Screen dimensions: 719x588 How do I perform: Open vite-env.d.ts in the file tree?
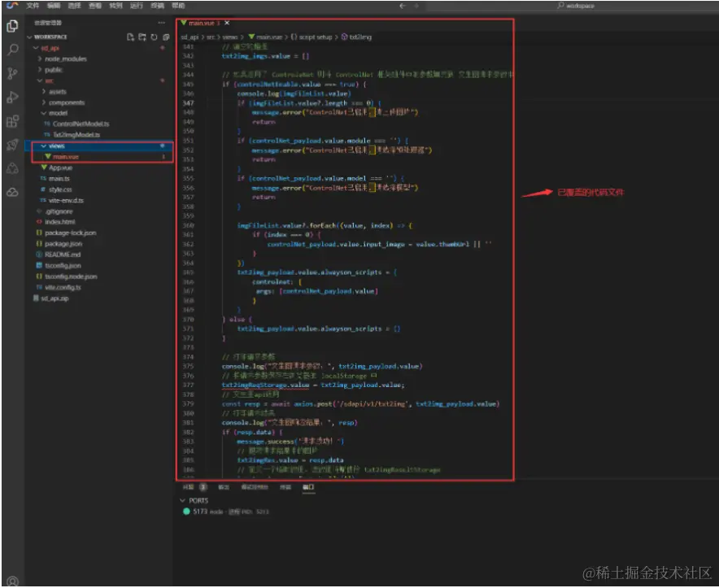pos(66,201)
